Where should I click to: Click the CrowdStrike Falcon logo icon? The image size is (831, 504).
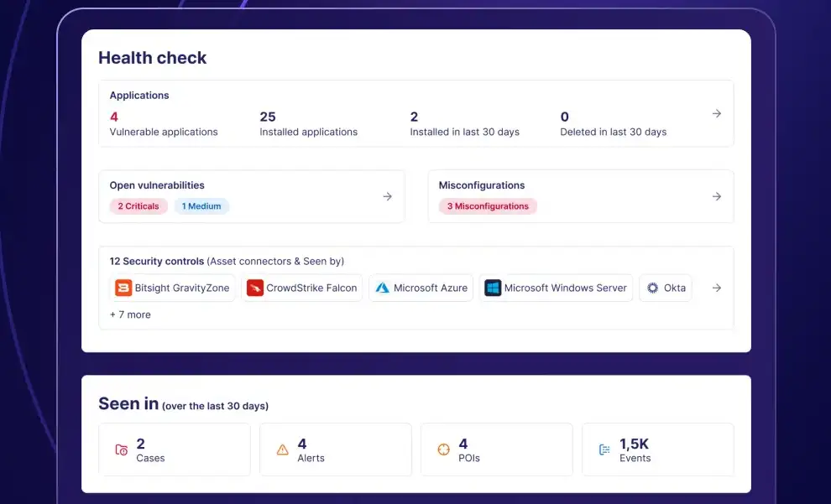[x=255, y=288]
